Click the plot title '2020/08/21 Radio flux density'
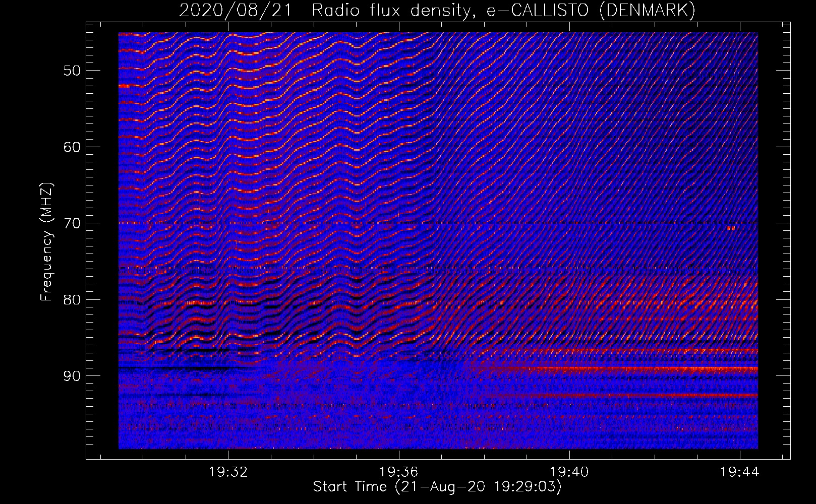This screenshot has height=504, width=816. point(327,11)
